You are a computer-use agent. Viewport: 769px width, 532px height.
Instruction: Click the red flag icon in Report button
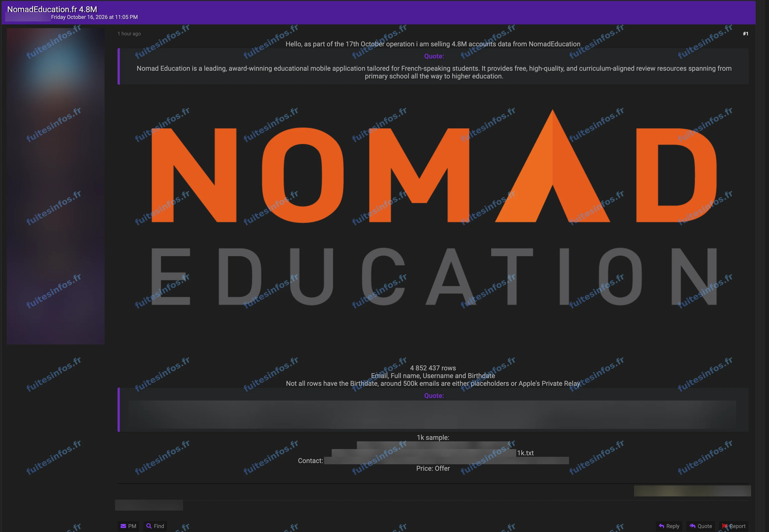[x=724, y=526]
